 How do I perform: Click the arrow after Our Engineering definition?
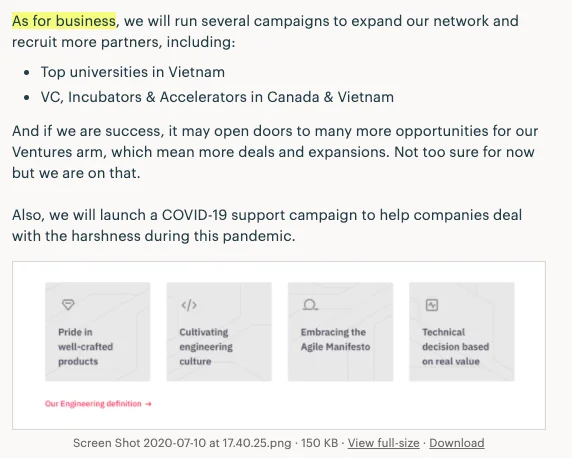[x=148, y=404]
